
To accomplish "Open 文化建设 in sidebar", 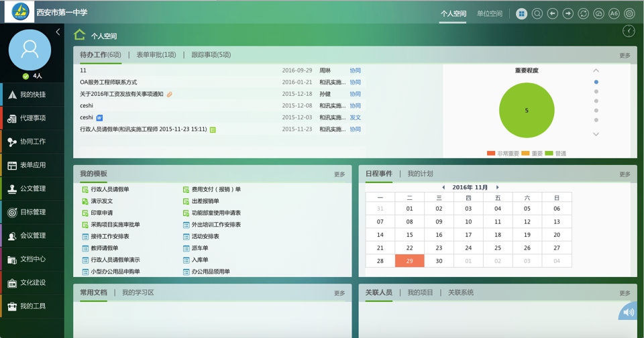I will pyautogui.click(x=32, y=282).
